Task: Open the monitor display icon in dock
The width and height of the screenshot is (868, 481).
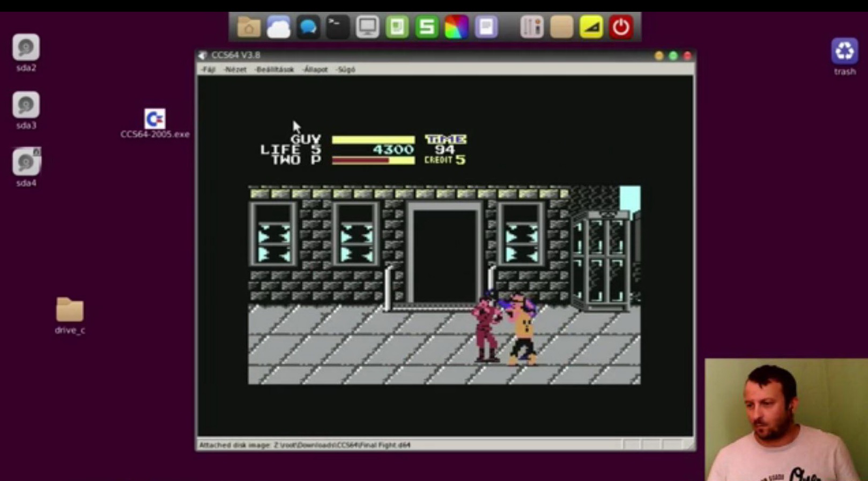Action: [x=367, y=27]
